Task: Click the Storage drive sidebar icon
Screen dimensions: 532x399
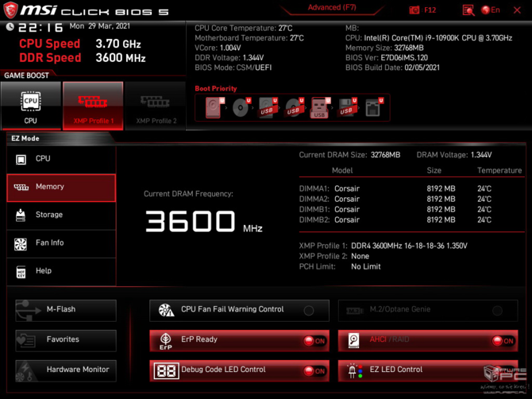Action: 21,215
